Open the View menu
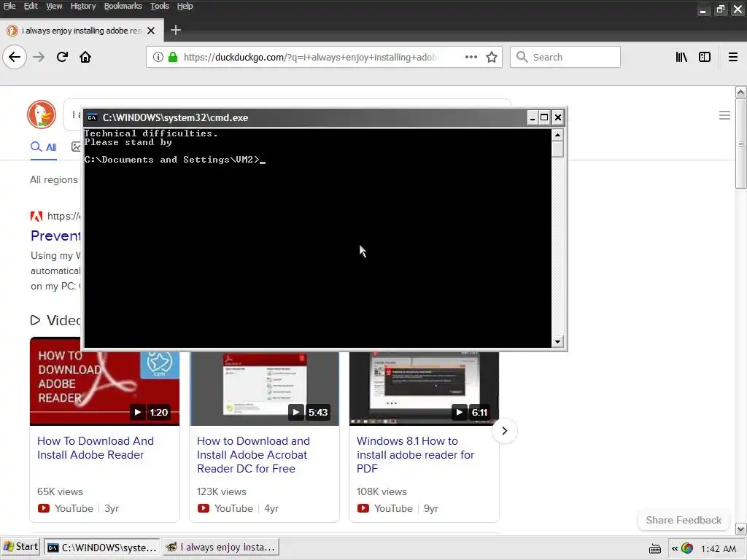This screenshot has width=747, height=560. [54, 6]
